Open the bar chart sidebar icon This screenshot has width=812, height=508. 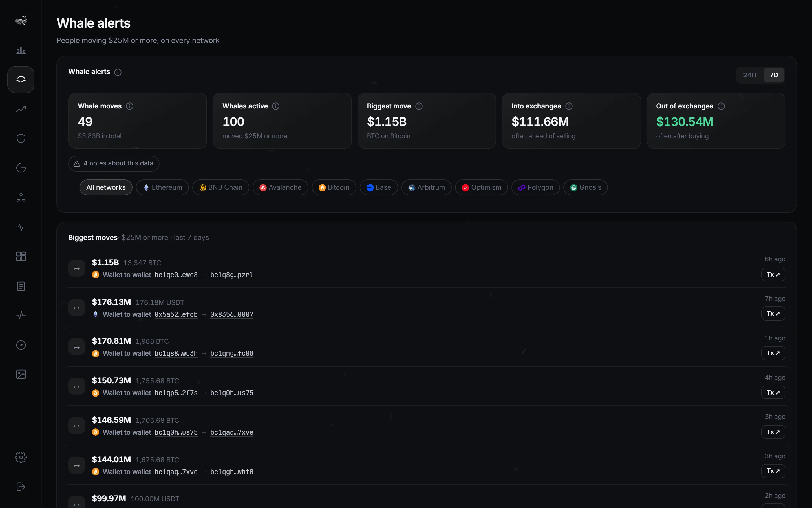[x=21, y=51]
